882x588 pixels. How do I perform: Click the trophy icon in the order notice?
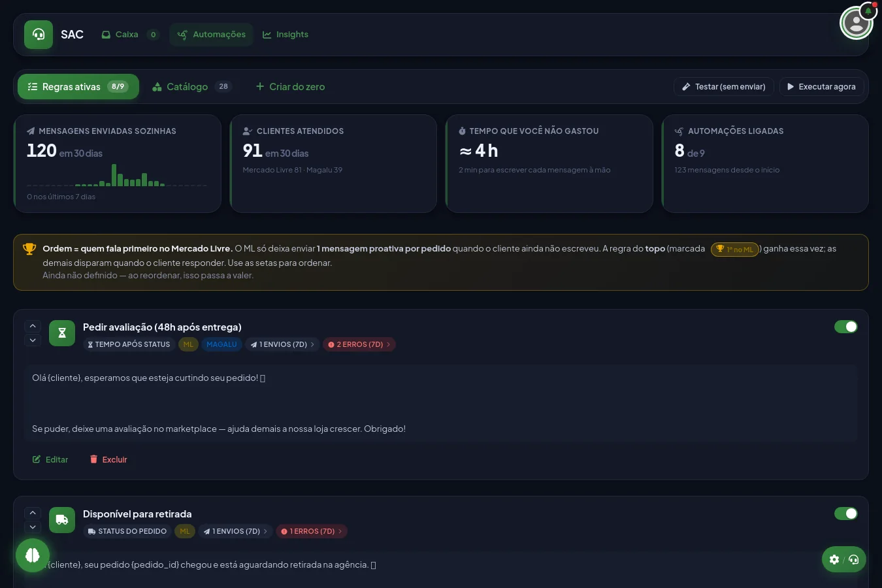pos(29,249)
